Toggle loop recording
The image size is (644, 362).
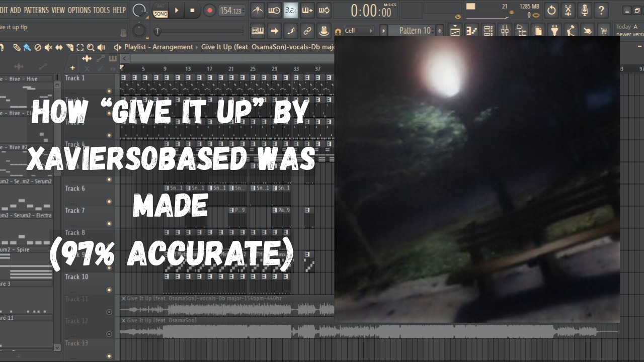tap(324, 10)
